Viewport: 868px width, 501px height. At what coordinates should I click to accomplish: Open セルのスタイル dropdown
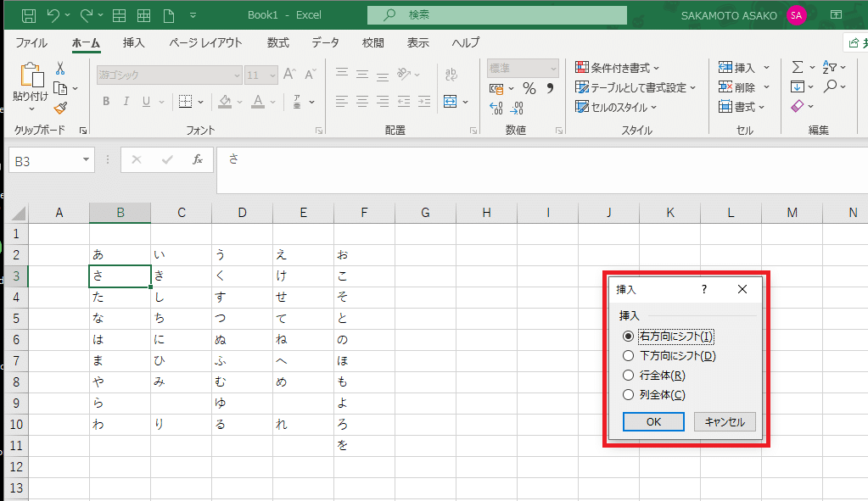coord(615,108)
